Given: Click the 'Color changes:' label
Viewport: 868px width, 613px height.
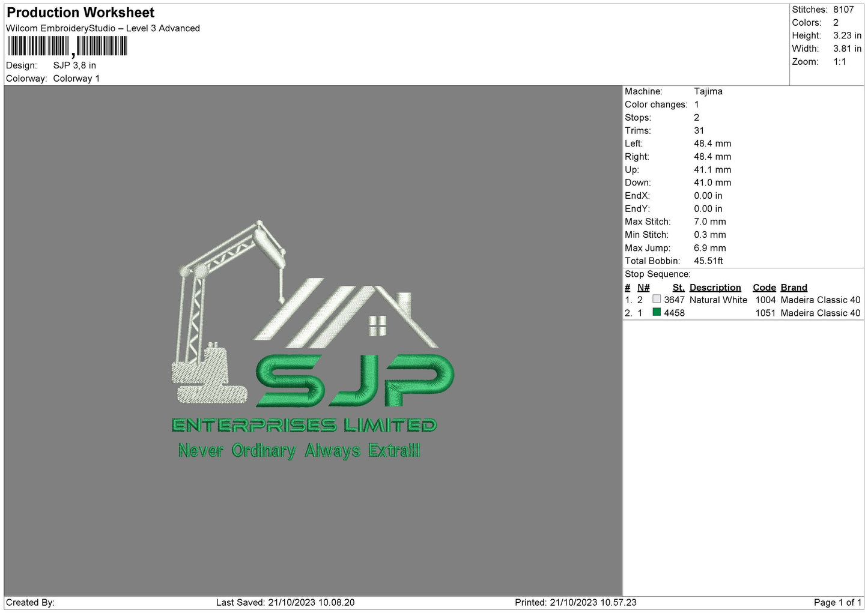Looking at the screenshot, I should tap(656, 104).
